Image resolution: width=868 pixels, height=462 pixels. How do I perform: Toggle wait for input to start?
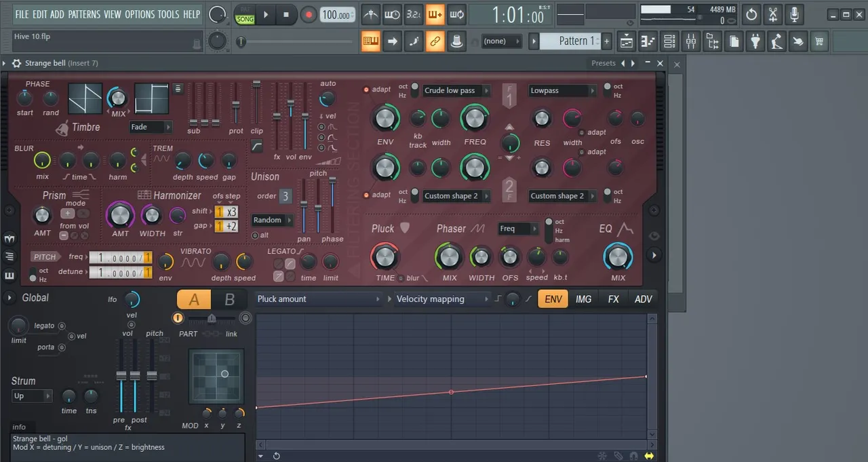[392, 14]
